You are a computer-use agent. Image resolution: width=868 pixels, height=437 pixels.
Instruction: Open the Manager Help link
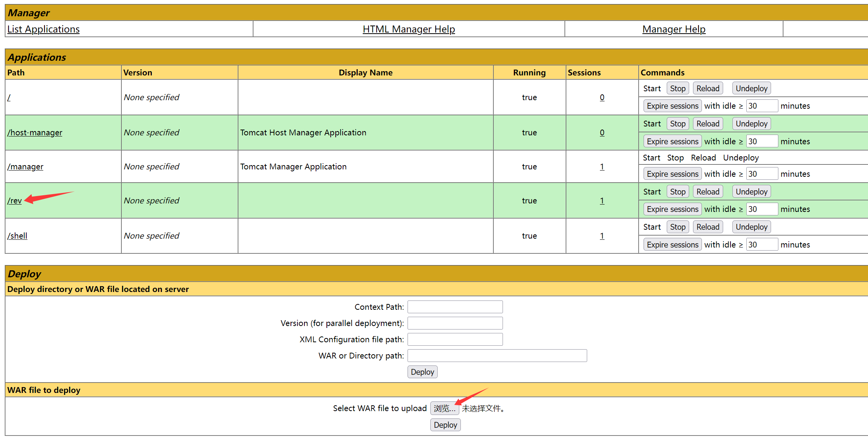[674, 29]
